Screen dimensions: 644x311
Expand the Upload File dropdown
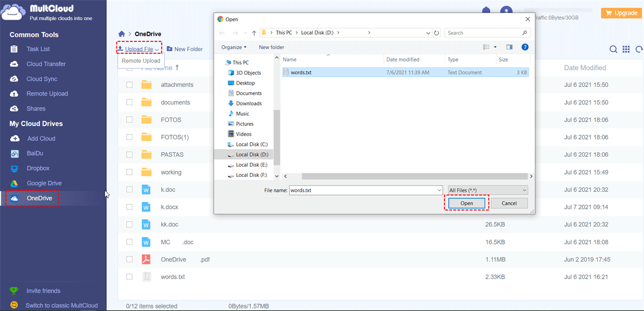pyautogui.click(x=156, y=49)
